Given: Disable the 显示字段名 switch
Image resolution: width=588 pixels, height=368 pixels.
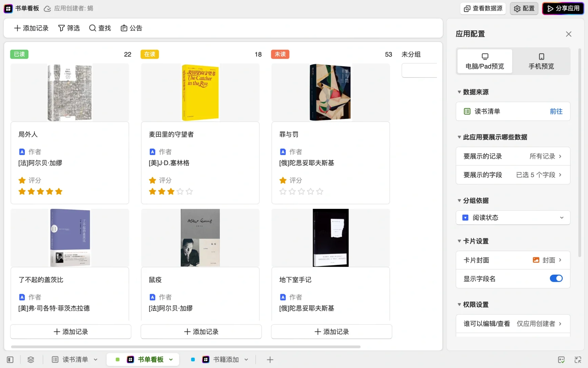Looking at the screenshot, I should click(556, 278).
